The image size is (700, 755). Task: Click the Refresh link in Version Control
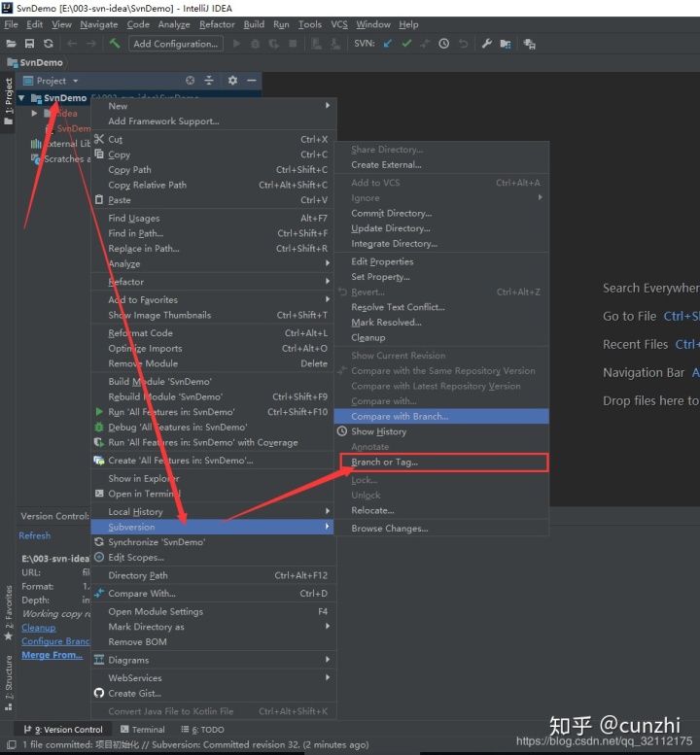(x=35, y=536)
